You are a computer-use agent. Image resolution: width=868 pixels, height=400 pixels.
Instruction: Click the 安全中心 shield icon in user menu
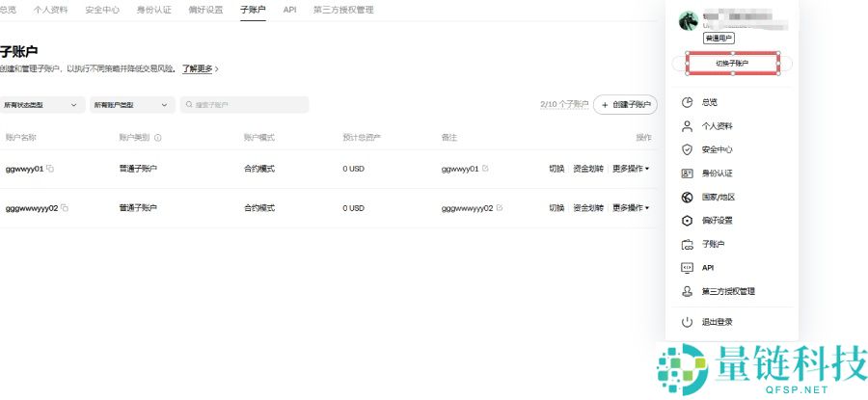[x=687, y=149]
